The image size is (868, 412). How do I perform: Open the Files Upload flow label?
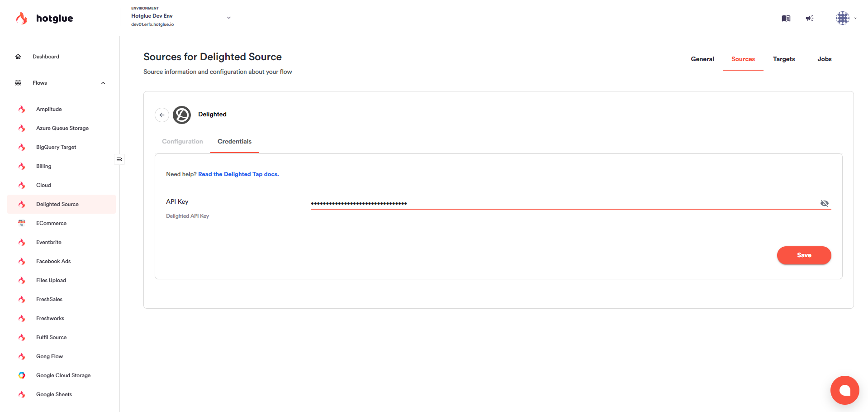(51, 280)
